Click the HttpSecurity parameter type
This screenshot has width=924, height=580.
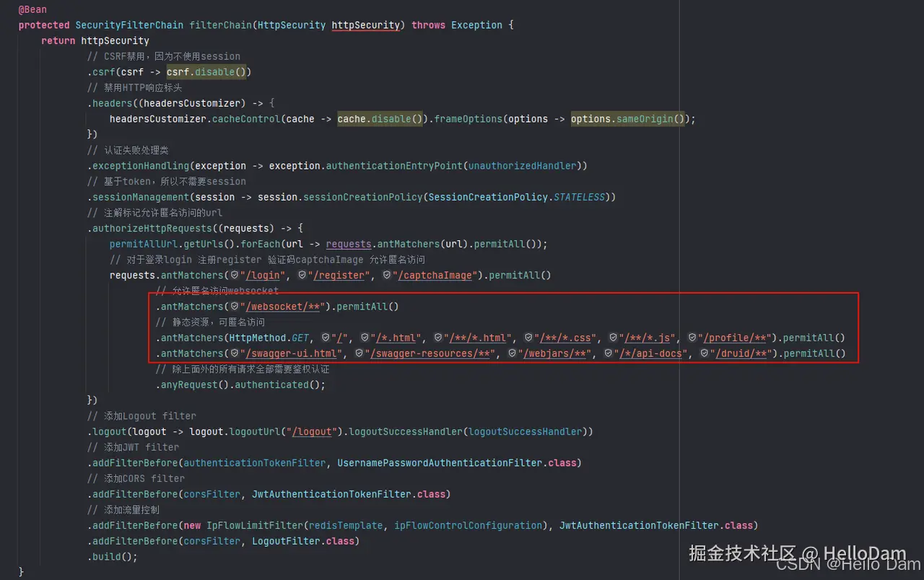[x=292, y=25]
